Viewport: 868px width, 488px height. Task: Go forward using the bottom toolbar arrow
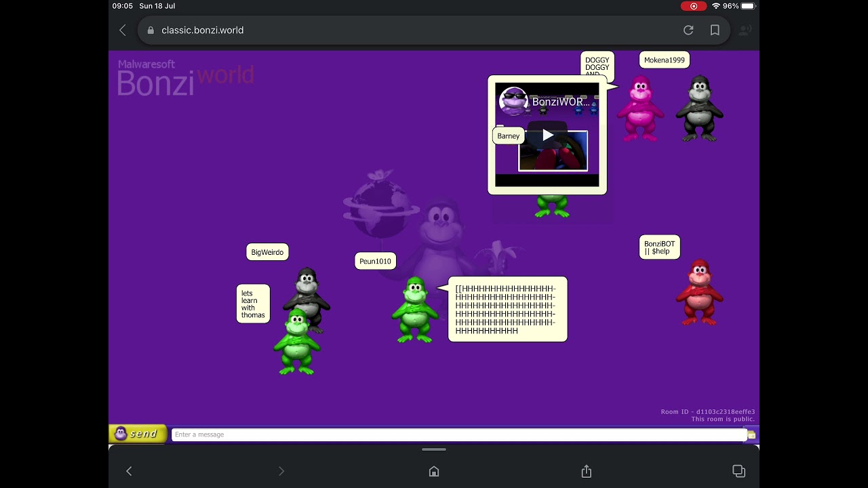(281, 471)
